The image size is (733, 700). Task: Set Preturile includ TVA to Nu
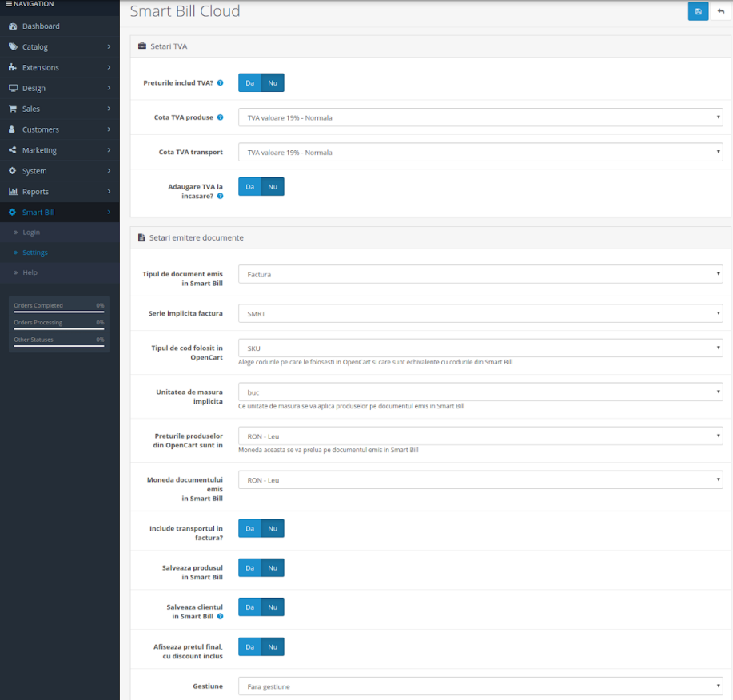pyautogui.click(x=273, y=82)
